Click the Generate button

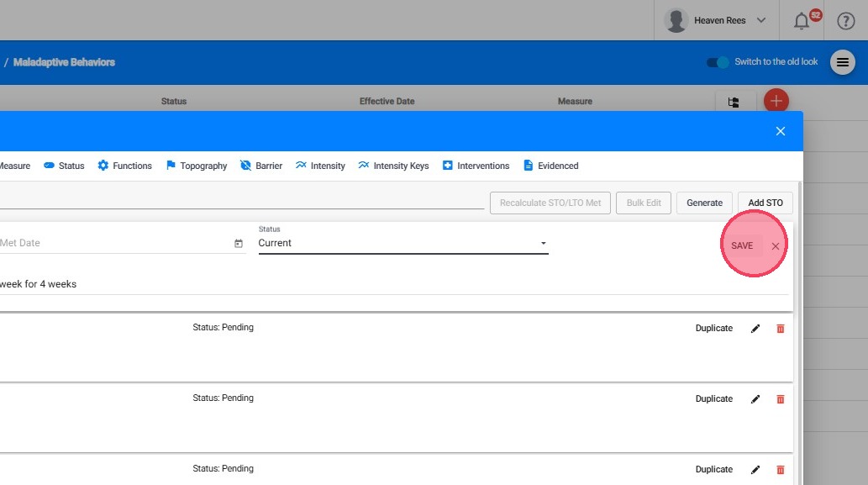704,203
